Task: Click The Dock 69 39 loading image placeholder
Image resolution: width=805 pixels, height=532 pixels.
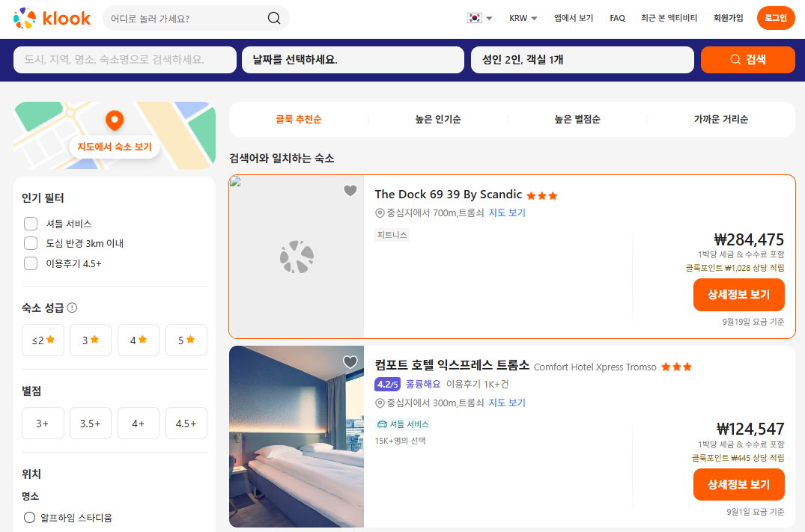Action: (297, 257)
